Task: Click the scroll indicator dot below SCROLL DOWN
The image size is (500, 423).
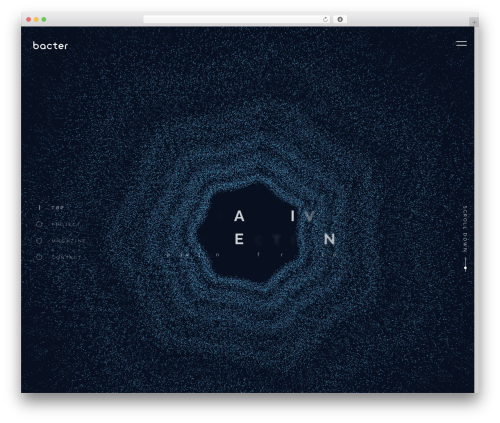Action: pyautogui.click(x=465, y=268)
